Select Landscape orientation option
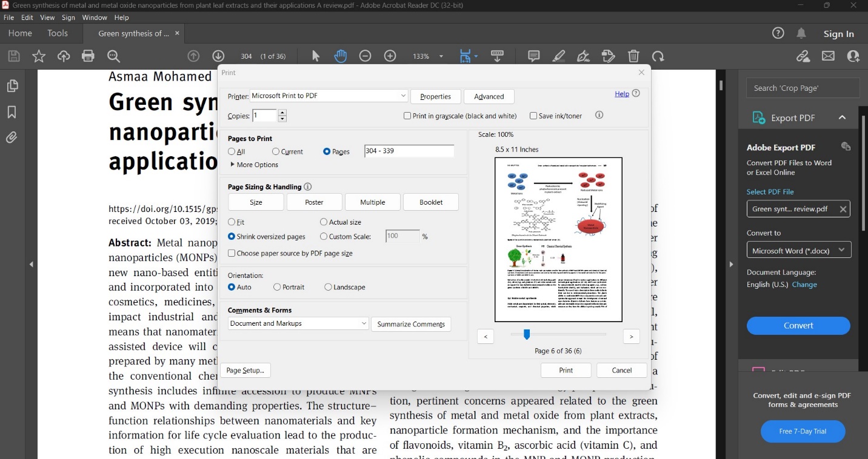This screenshot has height=459, width=868. click(328, 287)
